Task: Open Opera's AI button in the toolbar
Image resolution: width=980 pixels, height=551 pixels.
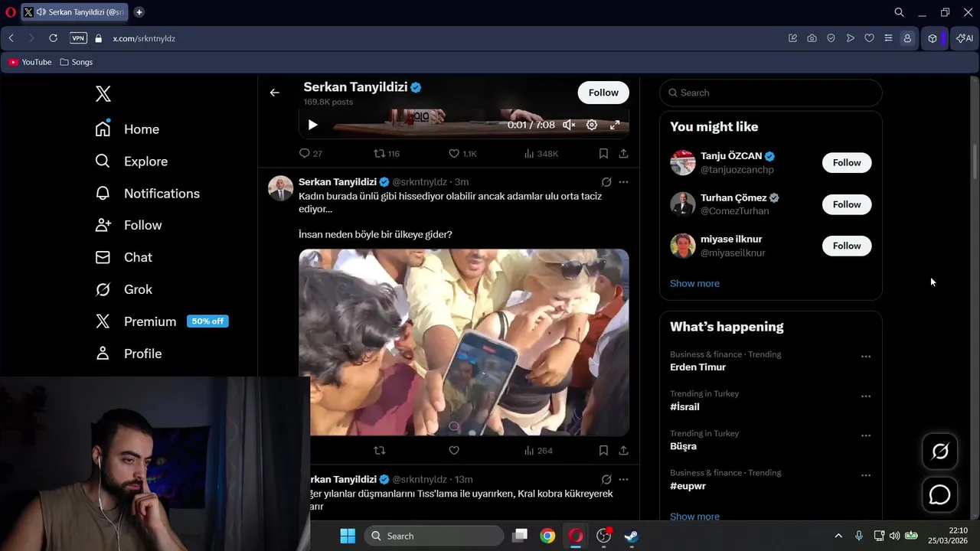Action: [965, 38]
